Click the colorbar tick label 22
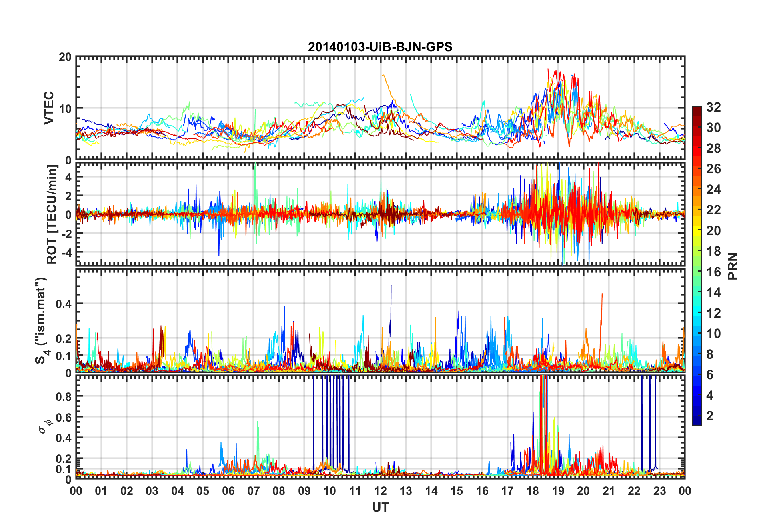761x532 pixels. coord(714,210)
